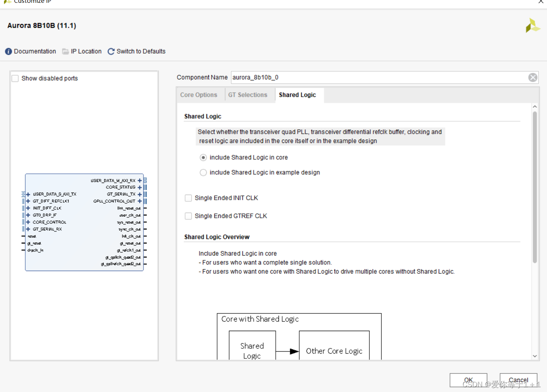Expand the INIT_DIFF_CLK port
The width and height of the screenshot is (547, 392).
(x=28, y=208)
